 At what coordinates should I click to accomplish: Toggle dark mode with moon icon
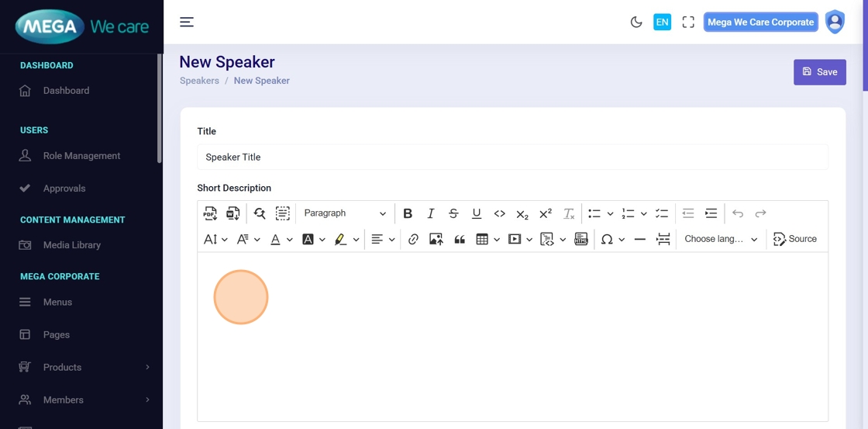pyautogui.click(x=636, y=22)
